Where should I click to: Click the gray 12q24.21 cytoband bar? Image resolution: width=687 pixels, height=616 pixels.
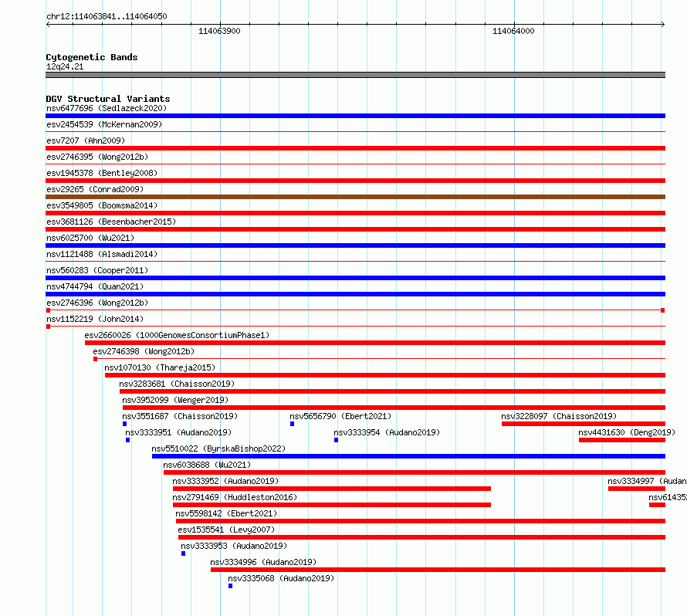(355, 75)
